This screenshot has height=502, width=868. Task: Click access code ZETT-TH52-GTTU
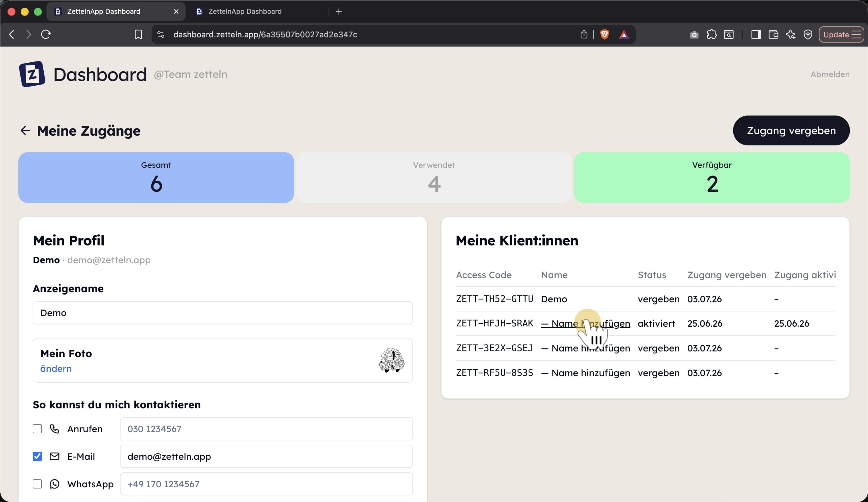495,299
